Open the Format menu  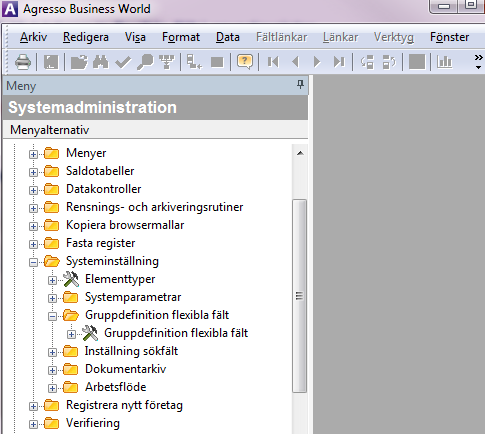181,37
